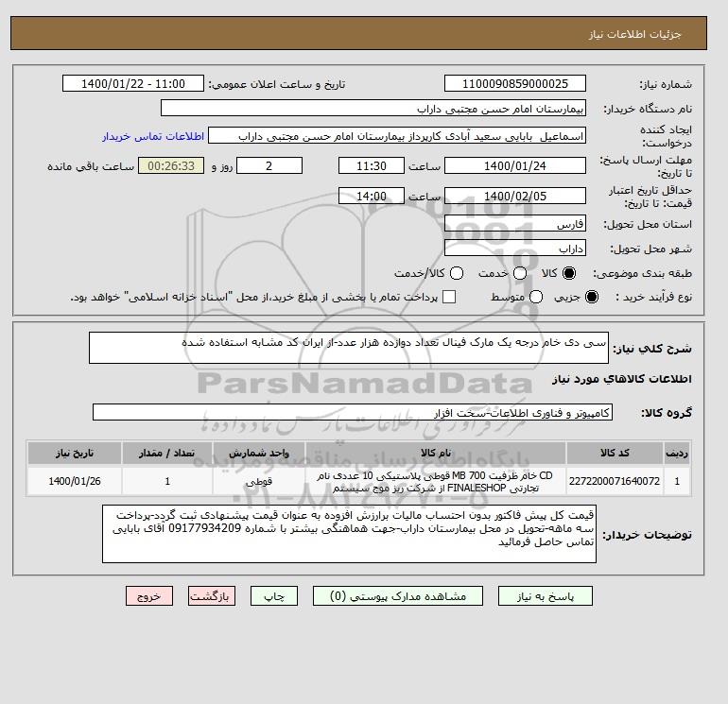
Task: Click the buyer notes text area
Action: [x=349, y=534]
